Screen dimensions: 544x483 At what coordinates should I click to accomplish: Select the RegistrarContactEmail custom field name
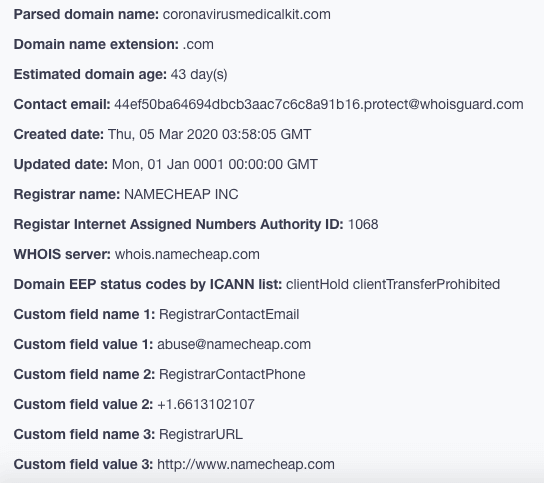point(229,314)
